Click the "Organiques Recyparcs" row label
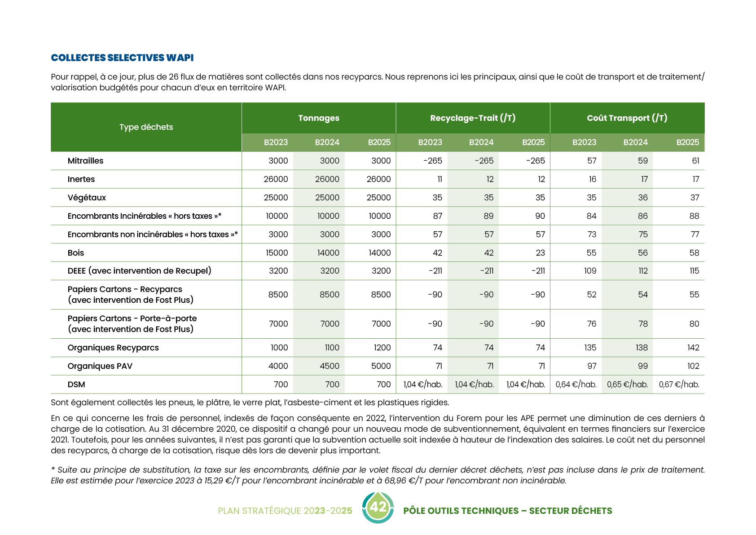Screen dimensions: 756x535 tap(113, 348)
